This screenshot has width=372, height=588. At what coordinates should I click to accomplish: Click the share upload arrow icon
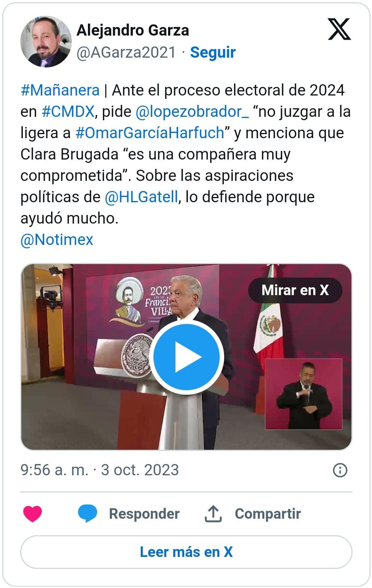point(213,513)
